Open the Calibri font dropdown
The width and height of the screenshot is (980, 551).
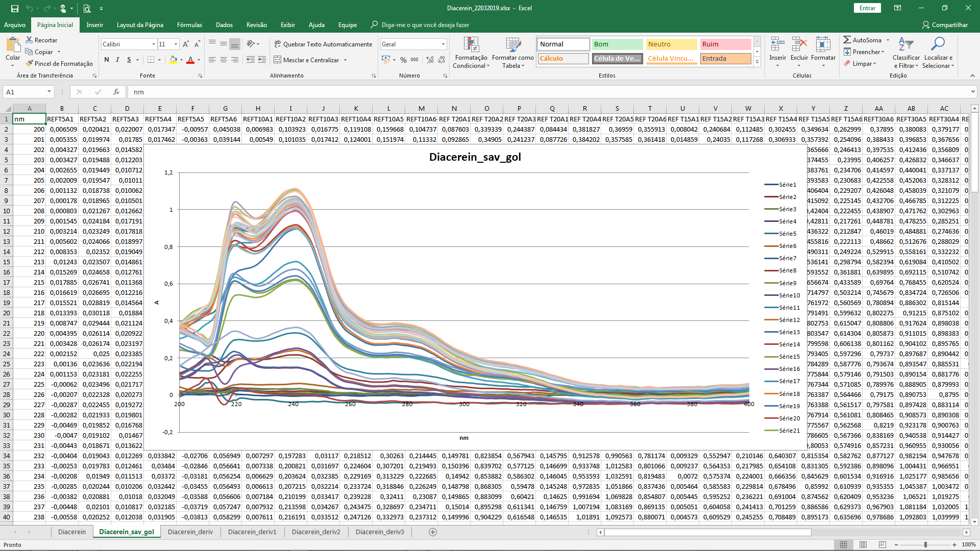click(155, 44)
